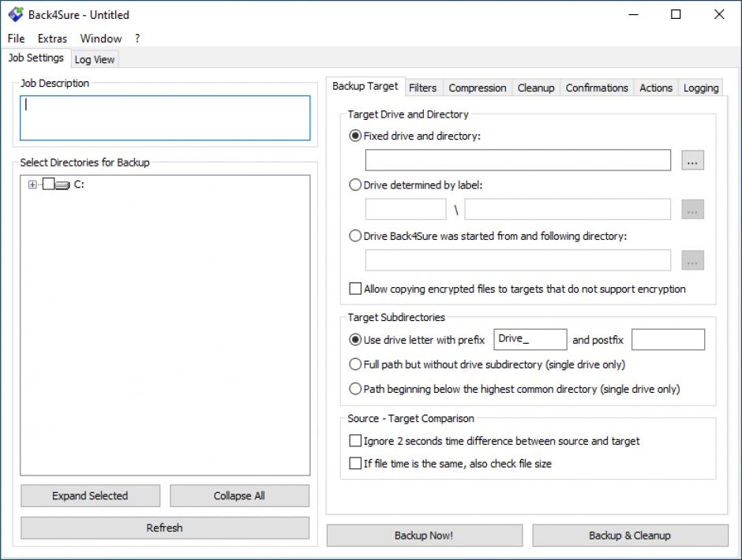Open the Cleanup tab

[x=536, y=88]
